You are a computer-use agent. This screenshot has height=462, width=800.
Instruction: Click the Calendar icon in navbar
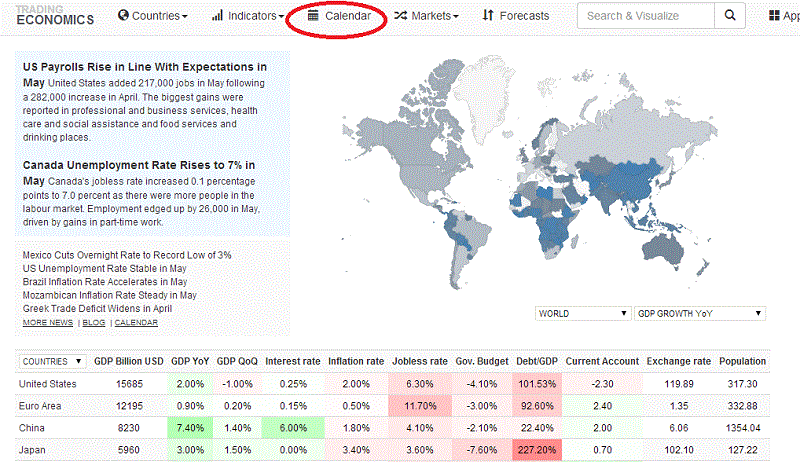(313, 16)
